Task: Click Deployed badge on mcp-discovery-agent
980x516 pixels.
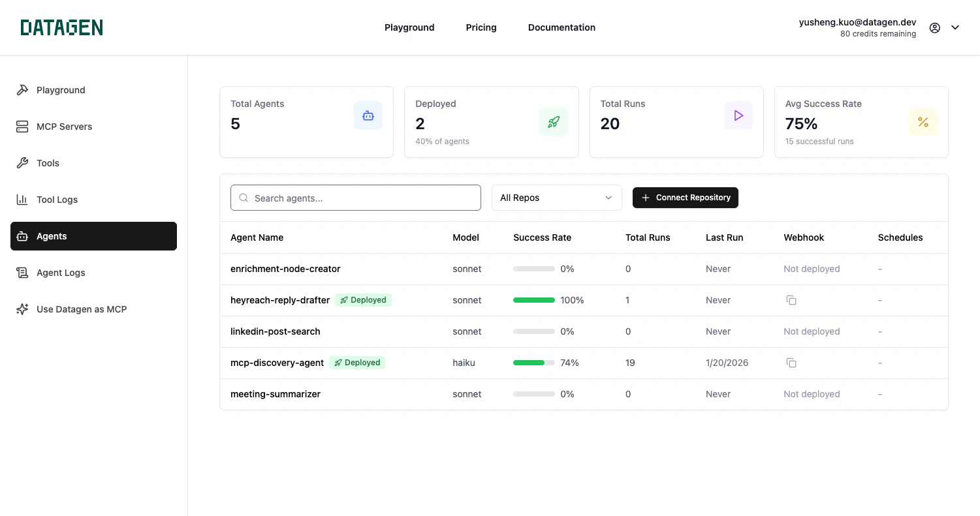Action: 357,363
